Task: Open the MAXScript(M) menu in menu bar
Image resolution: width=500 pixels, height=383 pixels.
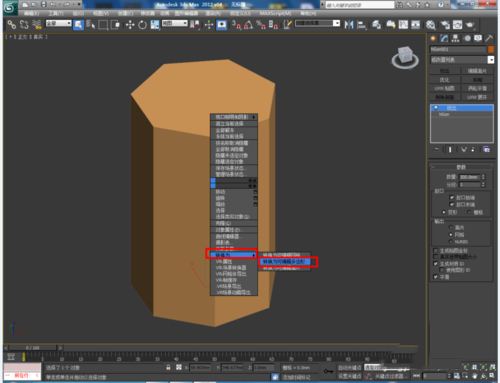Action: point(275,13)
